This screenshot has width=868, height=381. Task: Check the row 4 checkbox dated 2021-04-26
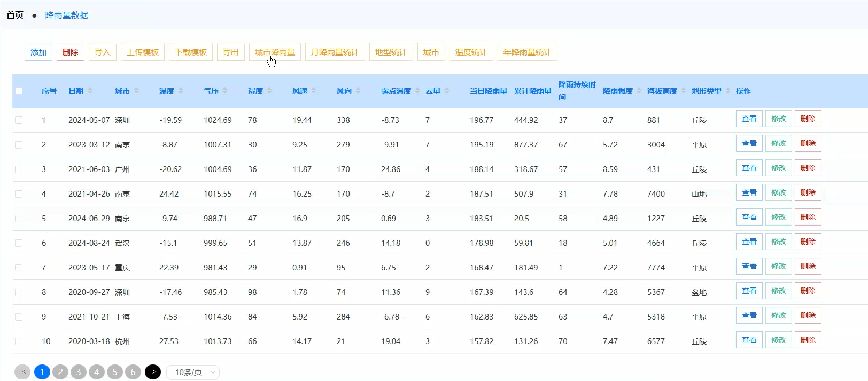coord(19,194)
